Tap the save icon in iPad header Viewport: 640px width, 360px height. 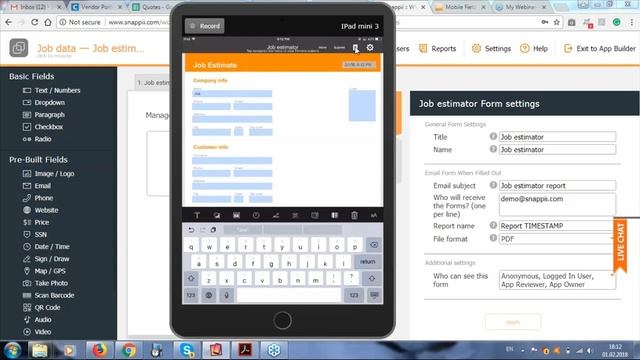coord(355,47)
